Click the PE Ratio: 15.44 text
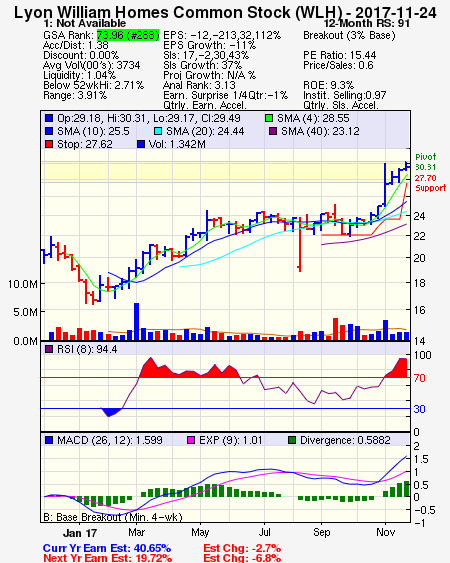This screenshot has height=563, width=450. point(339,55)
